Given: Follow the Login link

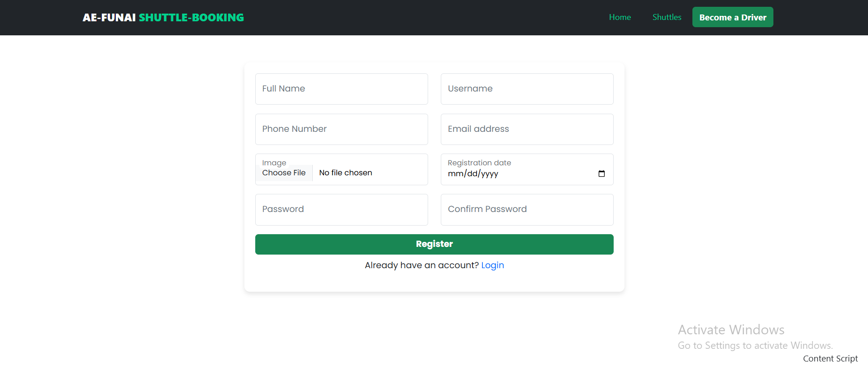Looking at the screenshot, I should [492, 265].
